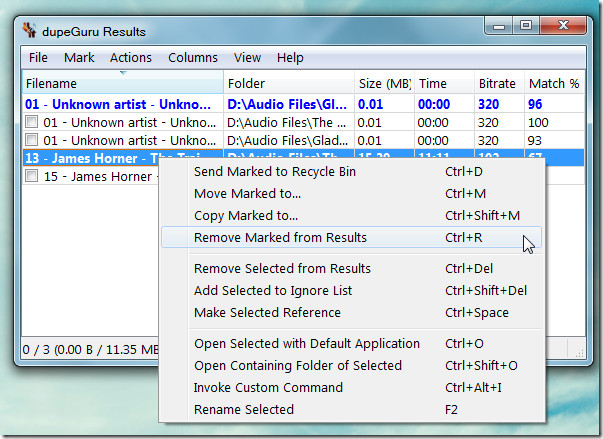
Task: Choose Open Selected with Default Application
Action: [351, 343]
